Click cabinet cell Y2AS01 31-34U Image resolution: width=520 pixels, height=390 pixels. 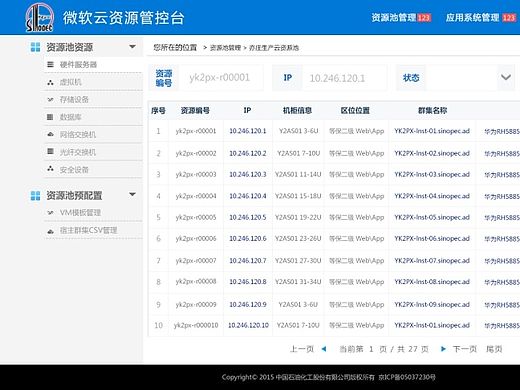pos(298,282)
